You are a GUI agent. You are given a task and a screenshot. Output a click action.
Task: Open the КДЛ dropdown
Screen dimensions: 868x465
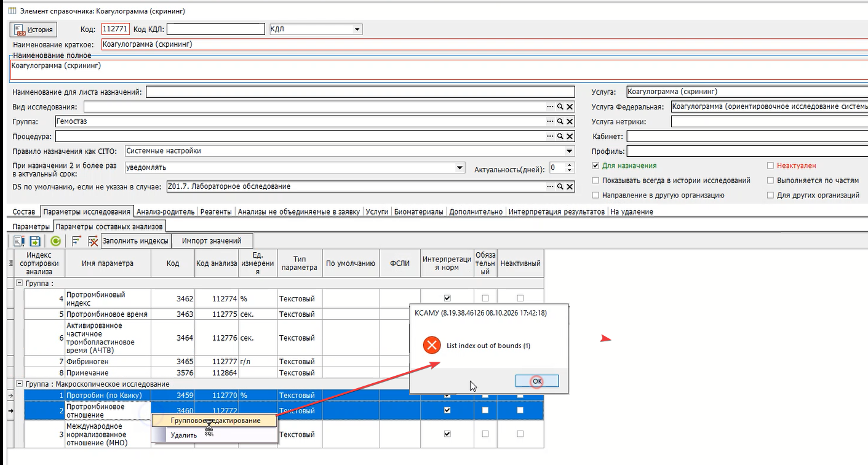coord(357,29)
